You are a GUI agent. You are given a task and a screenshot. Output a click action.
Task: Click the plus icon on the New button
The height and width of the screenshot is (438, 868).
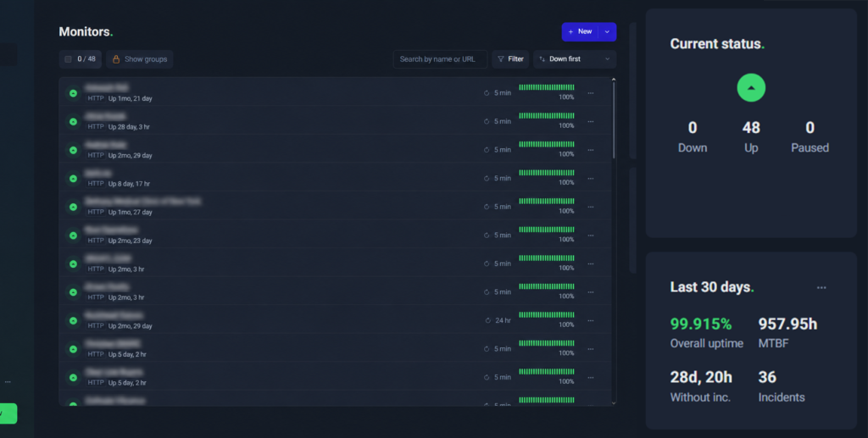coord(570,32)
